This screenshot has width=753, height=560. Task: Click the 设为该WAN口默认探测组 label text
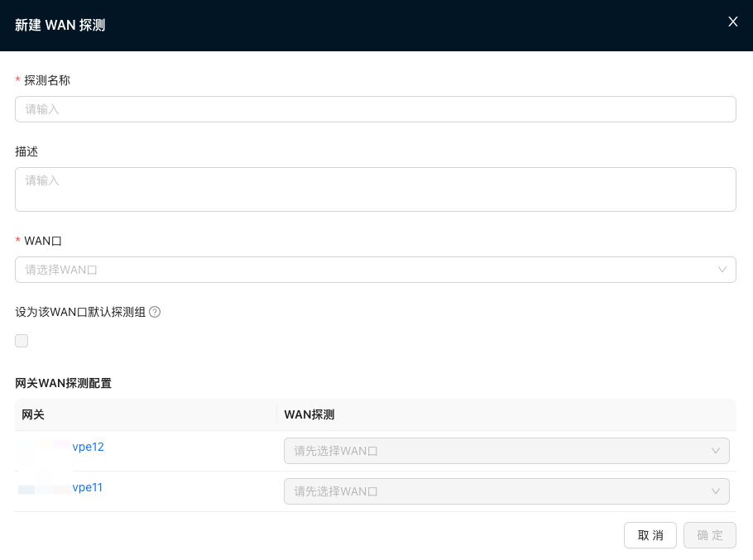80,313
